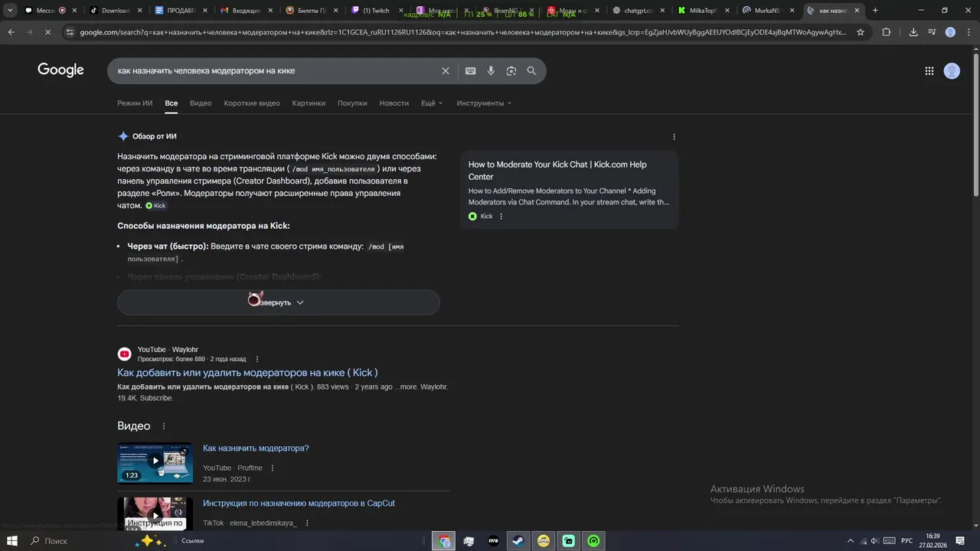Open the Инструменты dropdown

click(x=484, y=103)
